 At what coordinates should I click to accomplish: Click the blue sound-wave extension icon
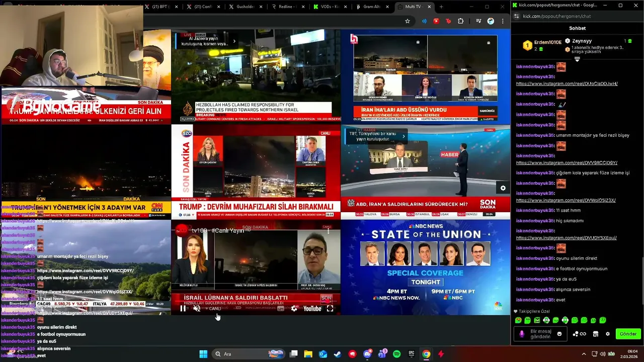coord(424,21)
